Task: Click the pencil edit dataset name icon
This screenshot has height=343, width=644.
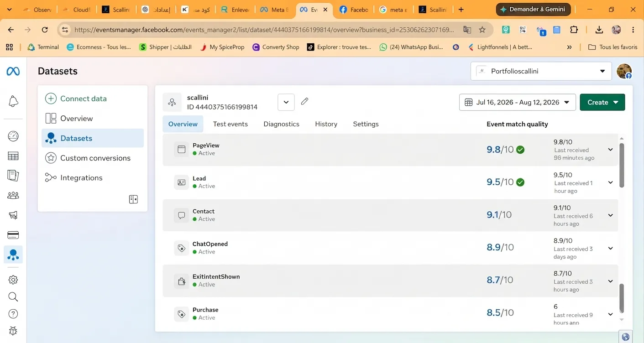Action: (x=305, y=101)
